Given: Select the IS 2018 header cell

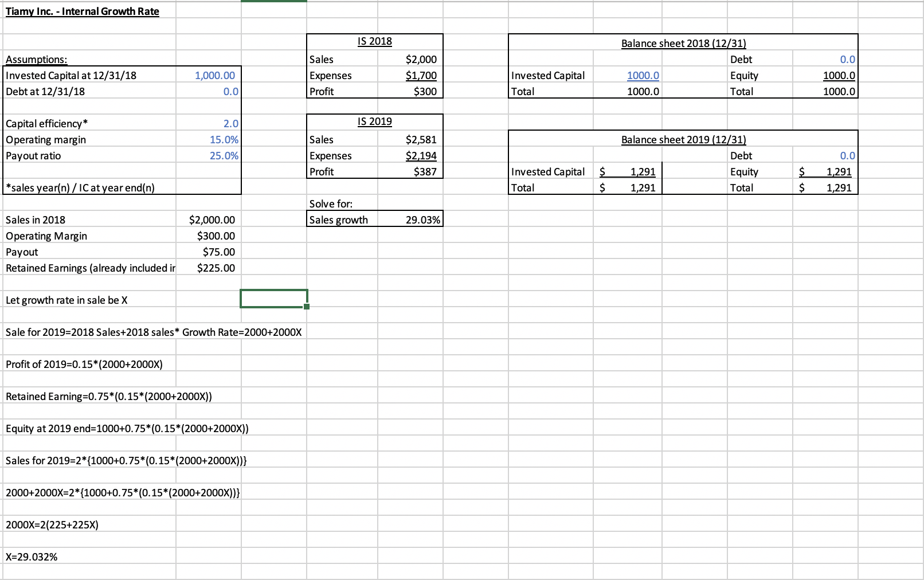Looking at the screenshot, I should click(x=374, y=41).
